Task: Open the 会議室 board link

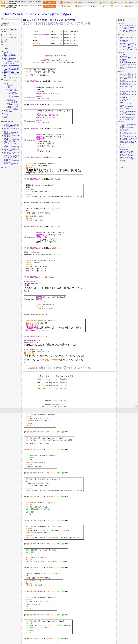Action: (8, 88)
